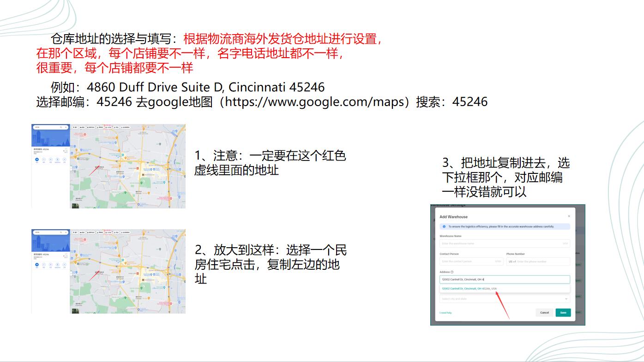Click the https://www.google.com/maps URL text
This screenshot has height=362, width=644.
tap(315, 101)
